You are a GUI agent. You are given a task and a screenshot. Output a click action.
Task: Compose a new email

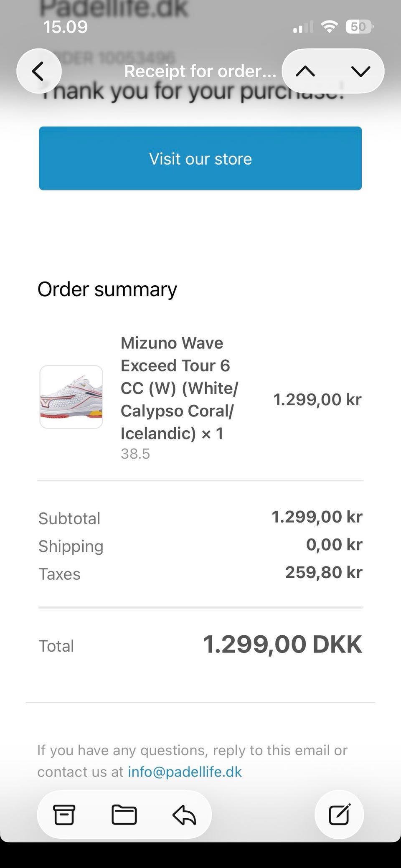pos(339,815)
